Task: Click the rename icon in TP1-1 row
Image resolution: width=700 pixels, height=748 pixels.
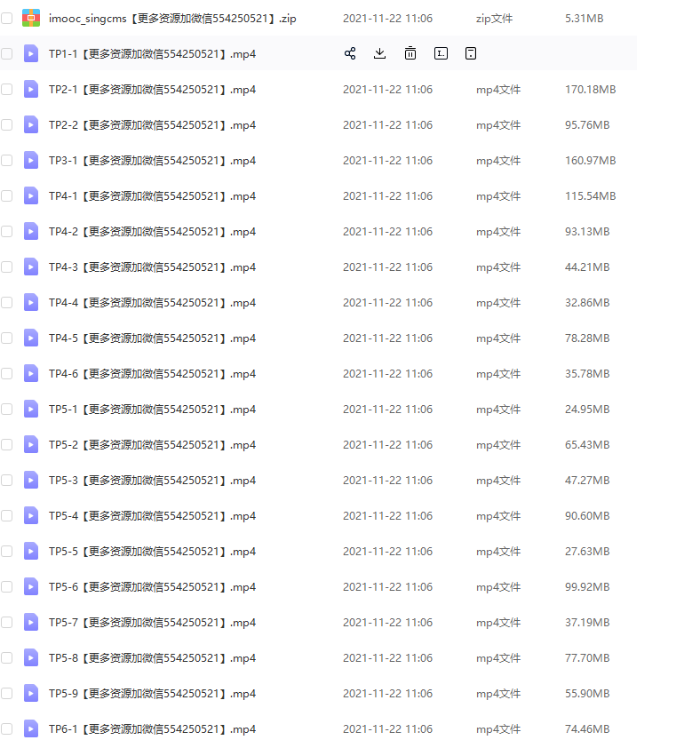Action: [441, 53]
